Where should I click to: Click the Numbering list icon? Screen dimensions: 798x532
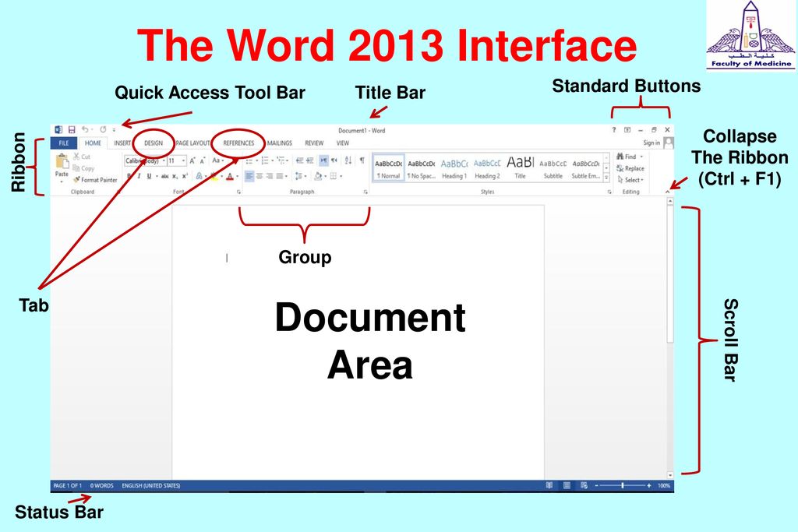[265, 160]
